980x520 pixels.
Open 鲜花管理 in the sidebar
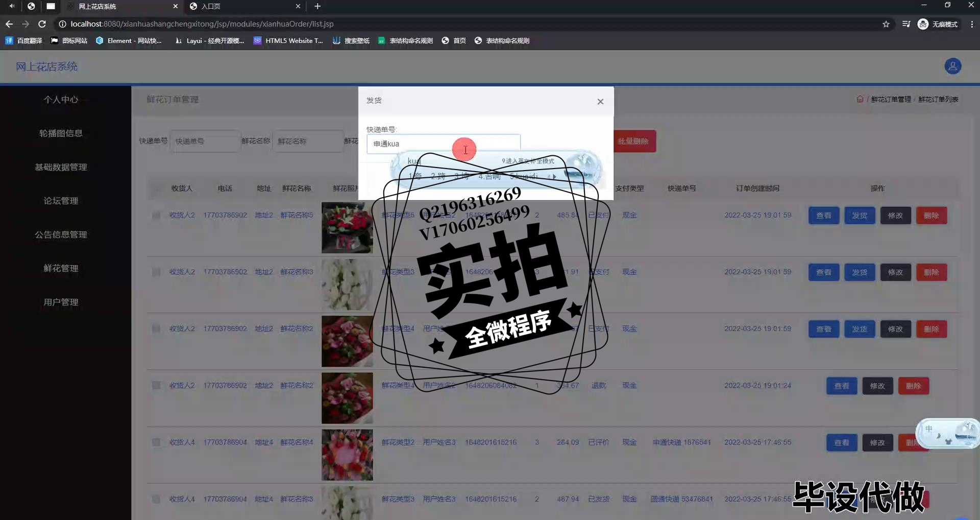click(61, 268)
